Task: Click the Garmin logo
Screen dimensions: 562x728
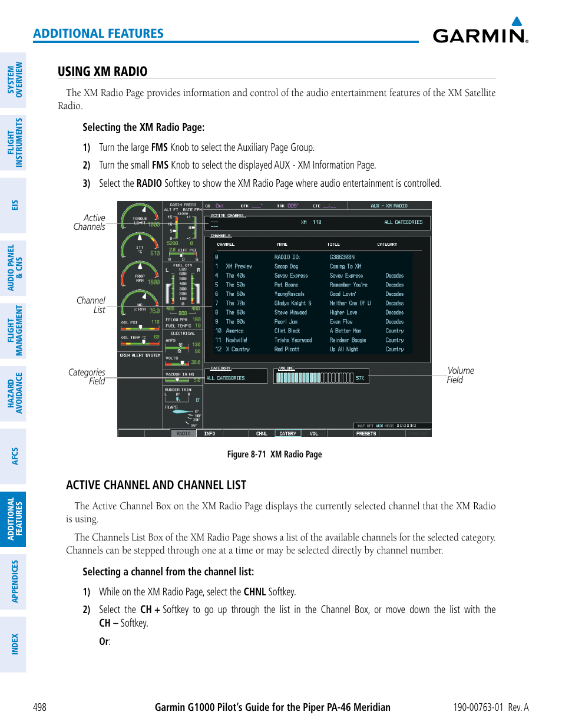Action: click(481, 30)
